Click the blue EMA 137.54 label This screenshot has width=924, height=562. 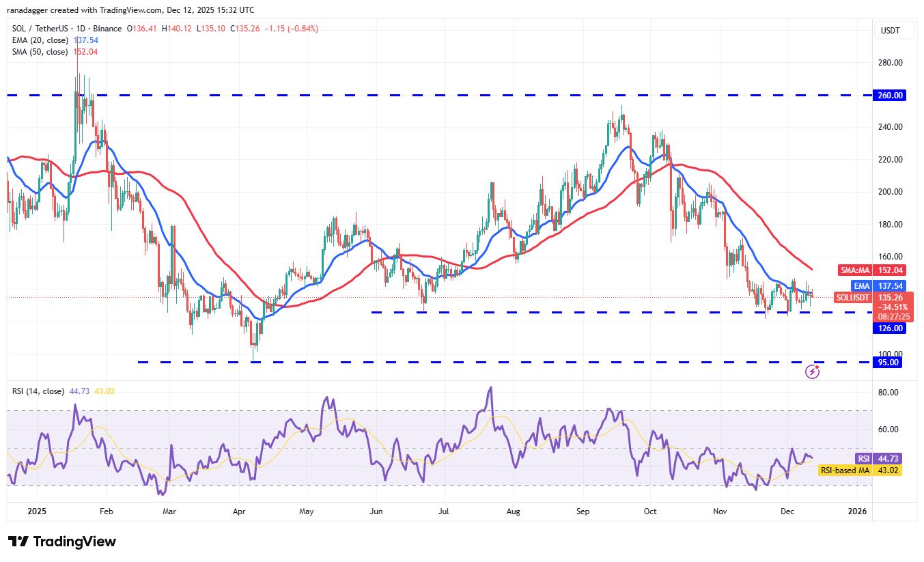878,285
